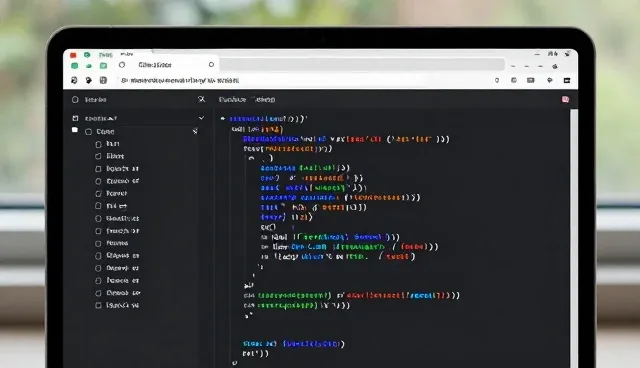Tick the bottommost checkbox in the sidebar file list
Screen dimensions: 640x368
click(x=98, y=305)
